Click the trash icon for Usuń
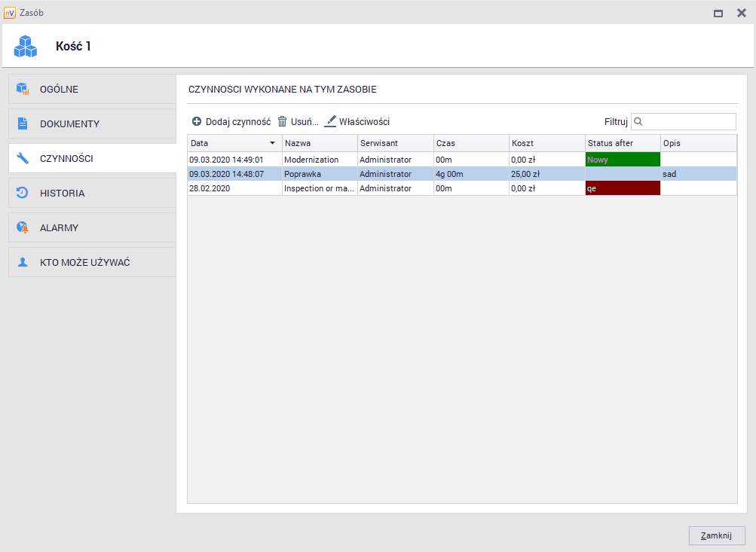The image size is (756, 552). click(283, 121)
